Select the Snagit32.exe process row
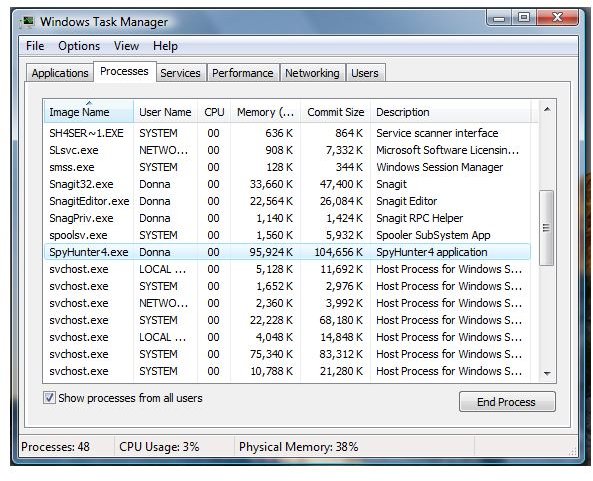 click(287, 184)
